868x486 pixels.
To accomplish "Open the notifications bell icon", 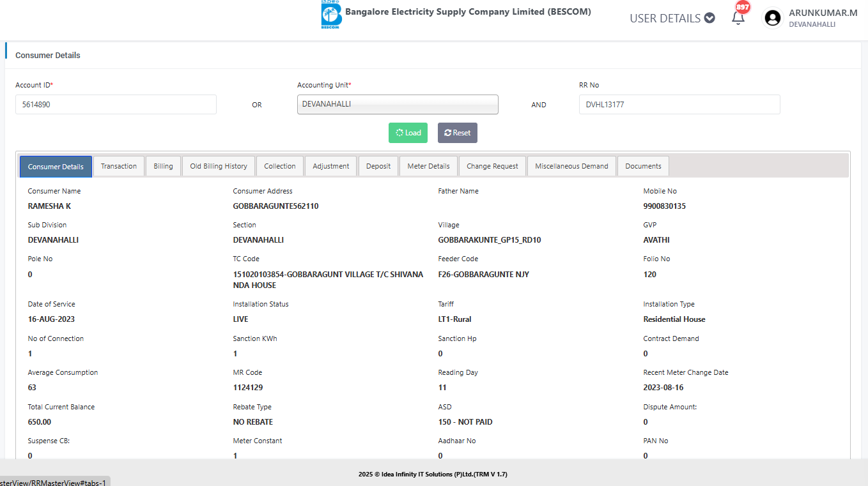I will pos(738,18).
